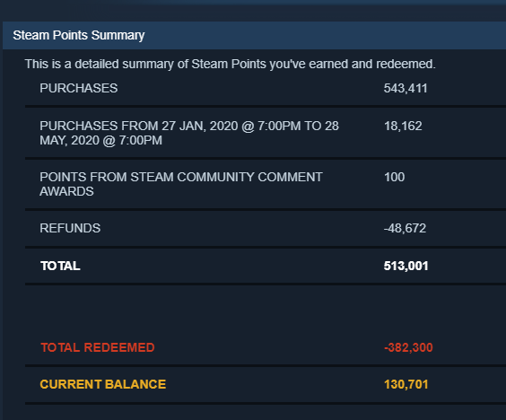
Task: Select the 543,411 purchases value
Action: (406, 88)
